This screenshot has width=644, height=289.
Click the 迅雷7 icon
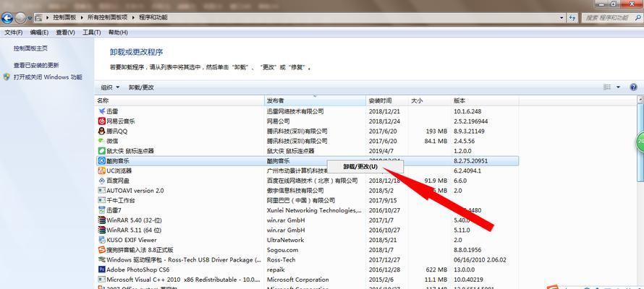102,210
